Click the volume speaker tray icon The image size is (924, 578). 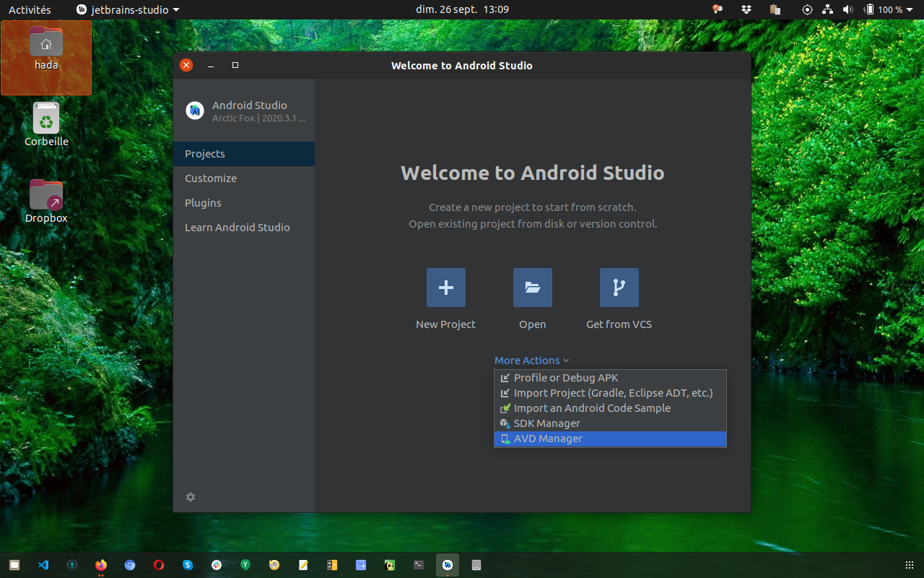(x=847, y=9)
